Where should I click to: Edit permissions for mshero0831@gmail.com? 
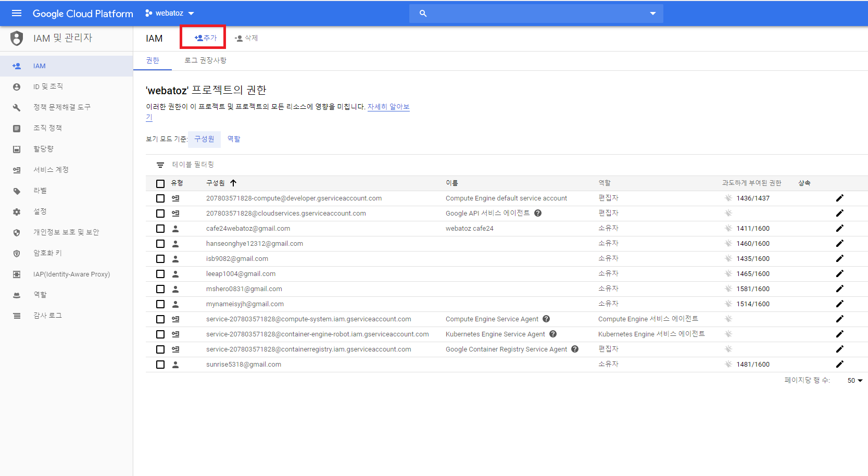tap(839, 289)
